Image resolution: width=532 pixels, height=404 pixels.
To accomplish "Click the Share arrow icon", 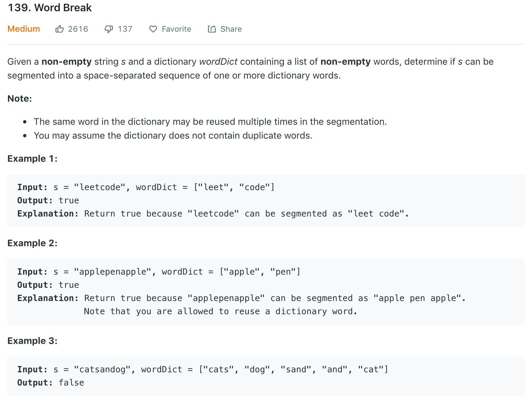I will coord(212,29).
